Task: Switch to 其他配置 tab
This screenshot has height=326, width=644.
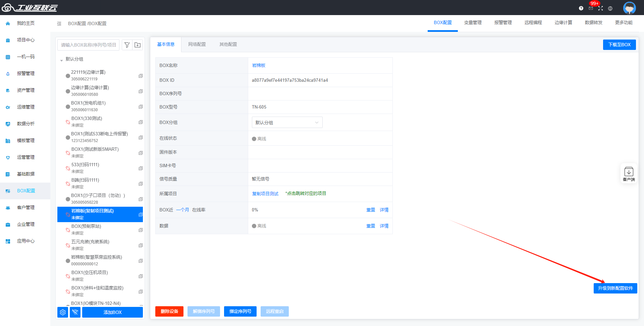Action: point(228,44)
